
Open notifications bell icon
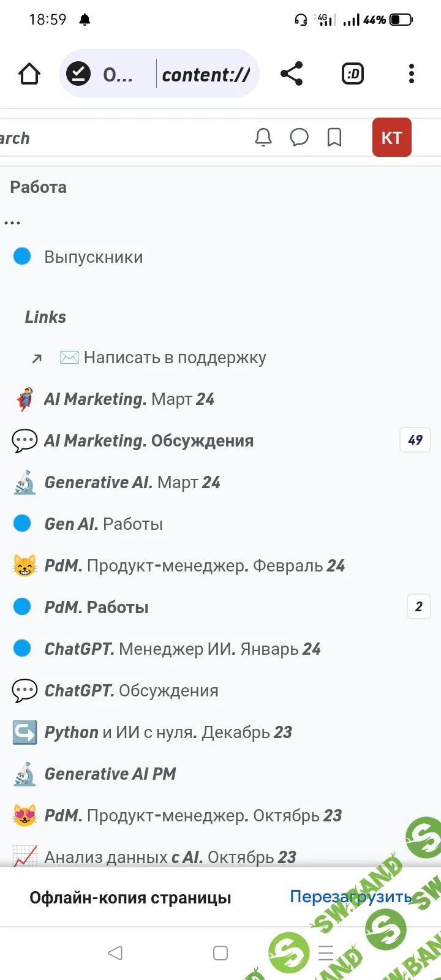(x=263, y=138)
